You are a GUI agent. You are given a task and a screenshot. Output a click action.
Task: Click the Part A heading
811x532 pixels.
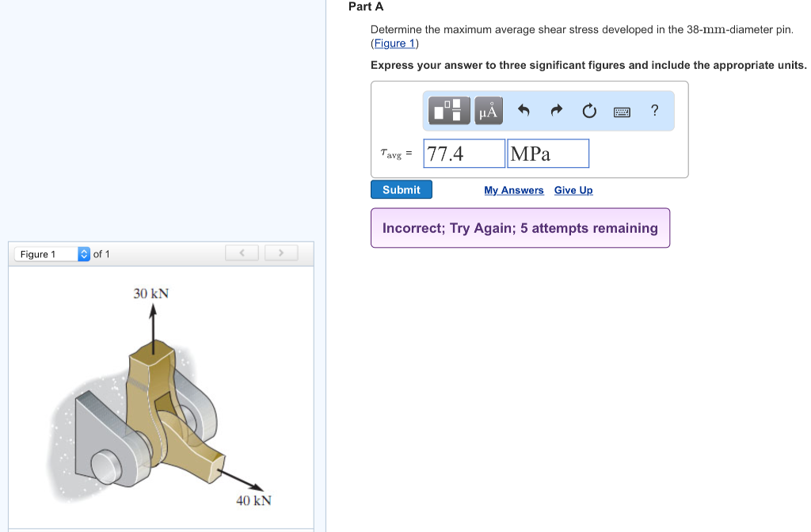[366, 6]
